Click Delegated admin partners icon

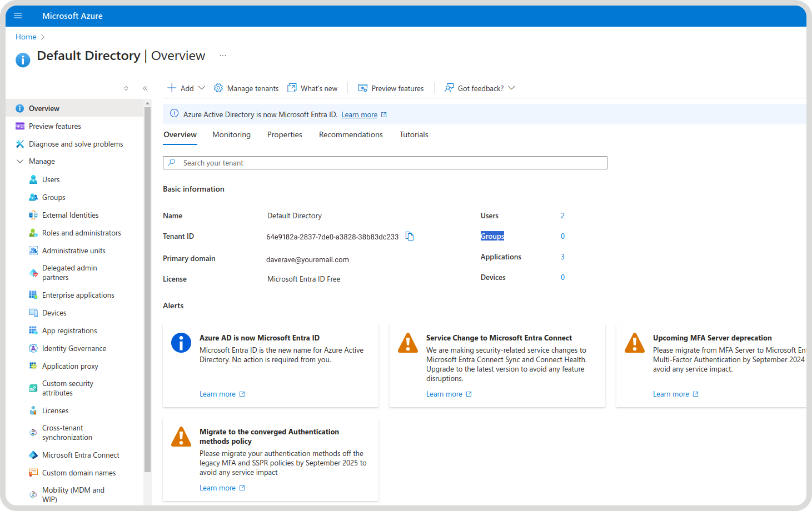(x=33, y=273)
